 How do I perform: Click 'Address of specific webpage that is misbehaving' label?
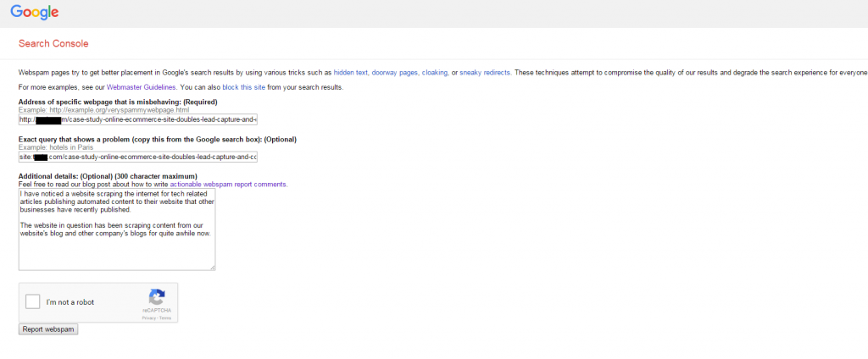(x=100, y=102)
